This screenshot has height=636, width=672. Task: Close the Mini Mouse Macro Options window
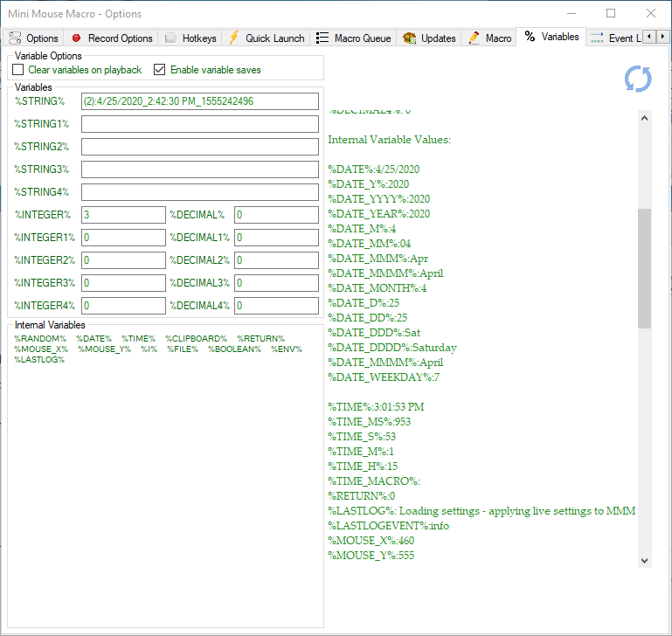click(650, 13)
